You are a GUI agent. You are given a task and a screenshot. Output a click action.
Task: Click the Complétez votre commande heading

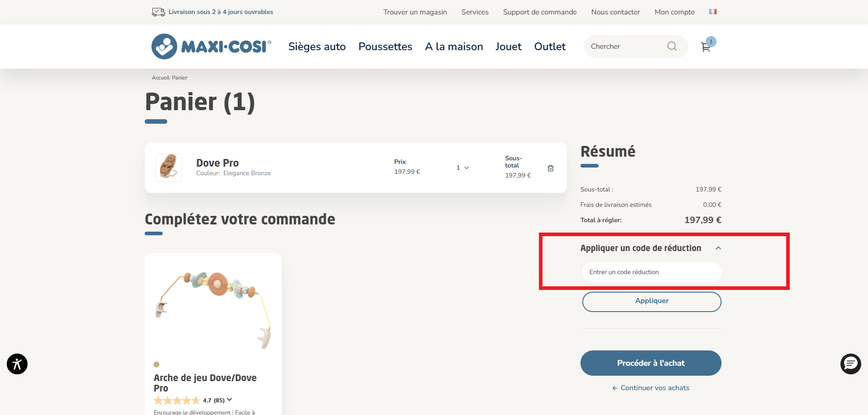(240, 219)
